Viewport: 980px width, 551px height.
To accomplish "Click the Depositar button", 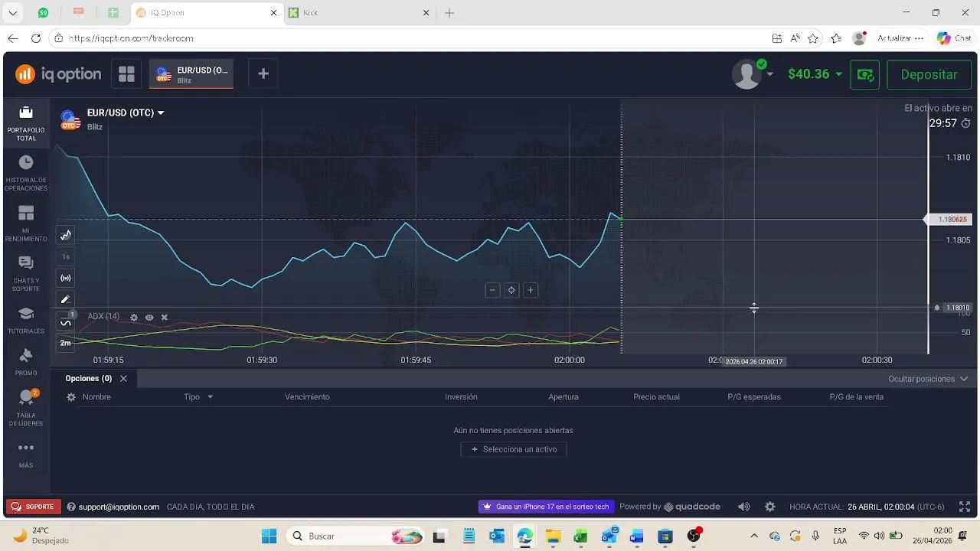I will click(x=929, y=74).
